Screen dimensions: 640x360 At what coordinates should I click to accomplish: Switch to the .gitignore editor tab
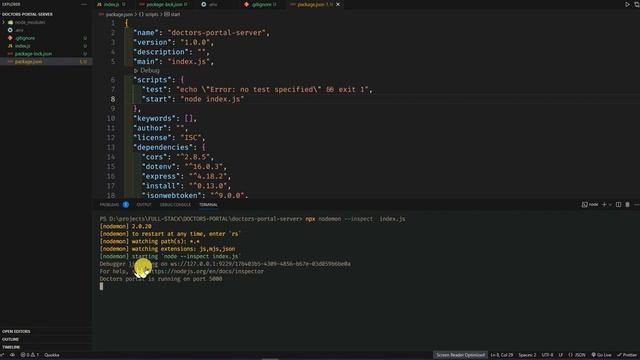tap(261, 4)
